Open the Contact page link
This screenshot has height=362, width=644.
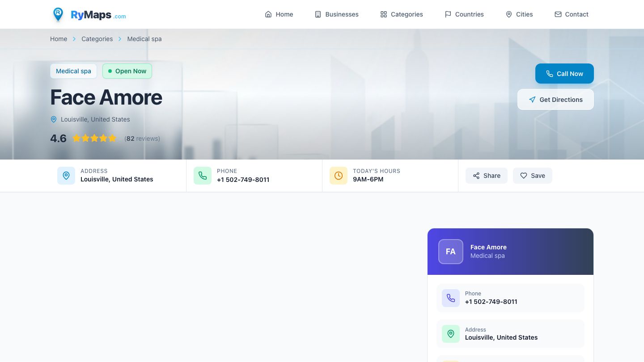[x=572, y=14]
